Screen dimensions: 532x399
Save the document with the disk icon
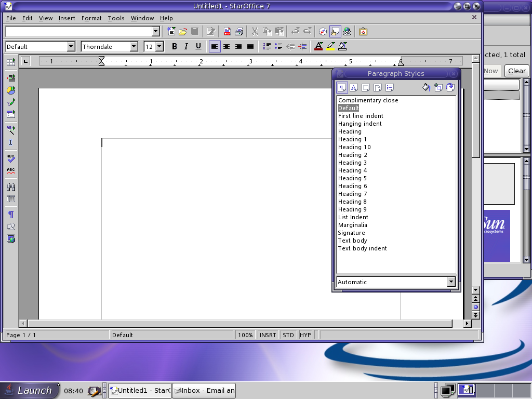tap(195, 32)
